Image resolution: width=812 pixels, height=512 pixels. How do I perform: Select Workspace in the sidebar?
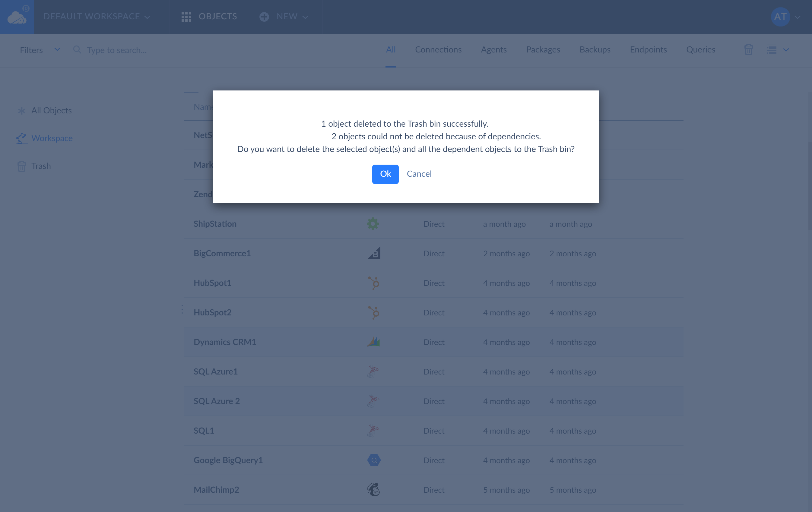52,138
